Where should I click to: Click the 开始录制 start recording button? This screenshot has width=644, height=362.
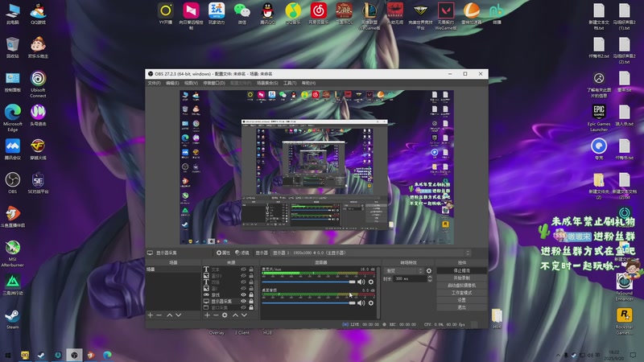[x=461, y=278]
